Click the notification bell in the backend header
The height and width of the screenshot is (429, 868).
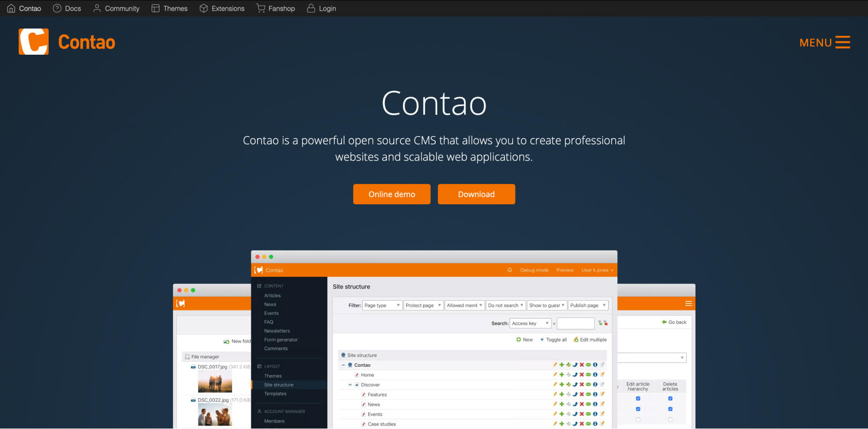[510, 270]
